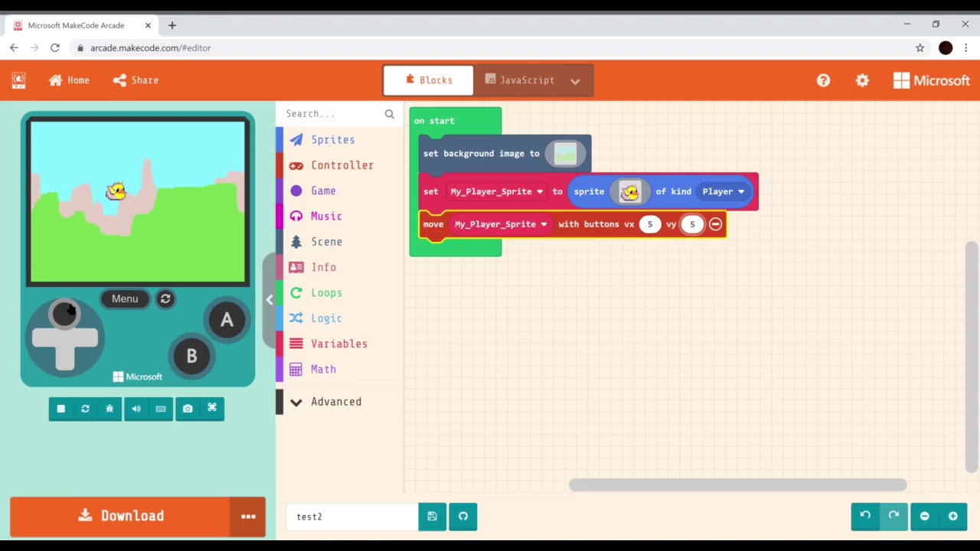Undo the last change
Screen dimensions: 980x551
[x=865, y=517]
